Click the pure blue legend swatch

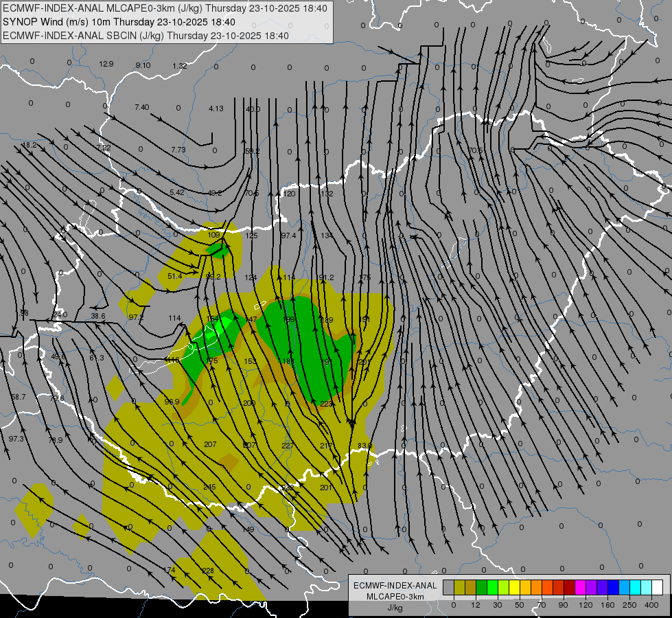(614, 587)
